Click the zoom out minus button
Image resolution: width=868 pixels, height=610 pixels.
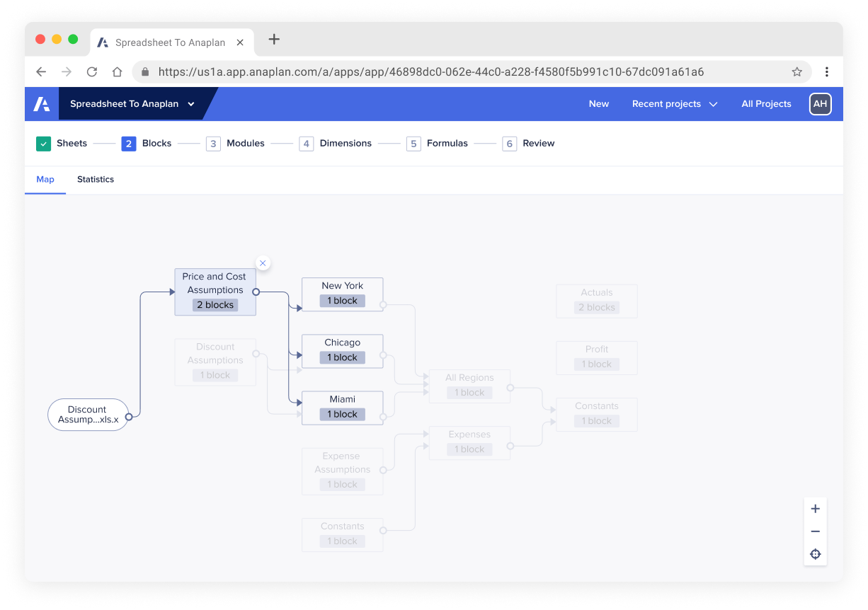(x=815, y=531)
